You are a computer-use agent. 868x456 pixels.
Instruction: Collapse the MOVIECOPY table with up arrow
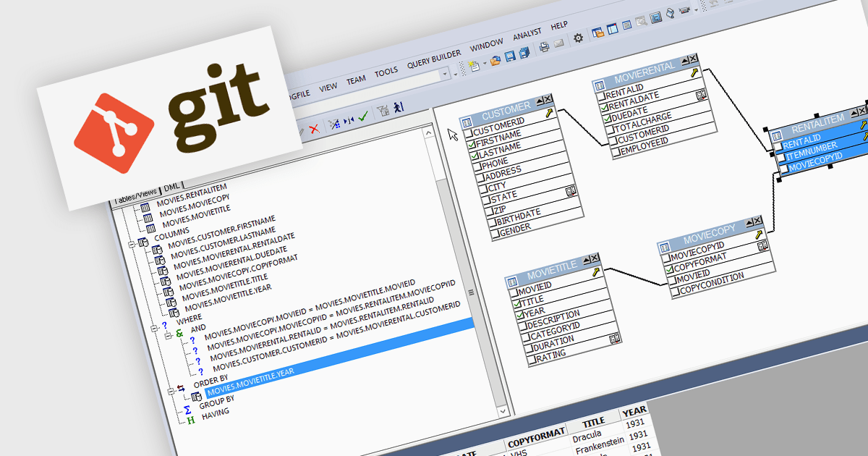pyautogui.click(x=748, y=221)
